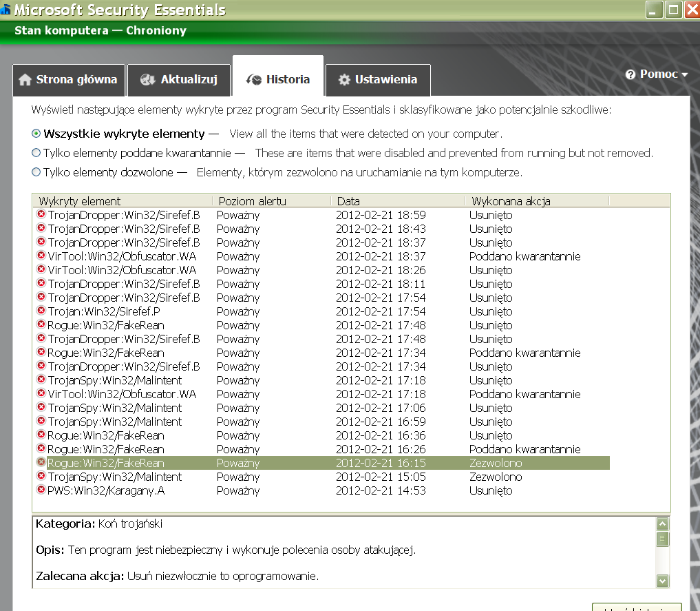Choose the TrojanDropper threat icon at 17:48
700x611 pixels.
pos(41,338)
